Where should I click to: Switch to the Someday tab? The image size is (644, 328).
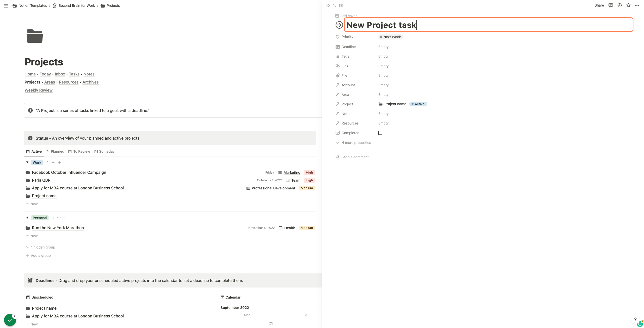104,151
